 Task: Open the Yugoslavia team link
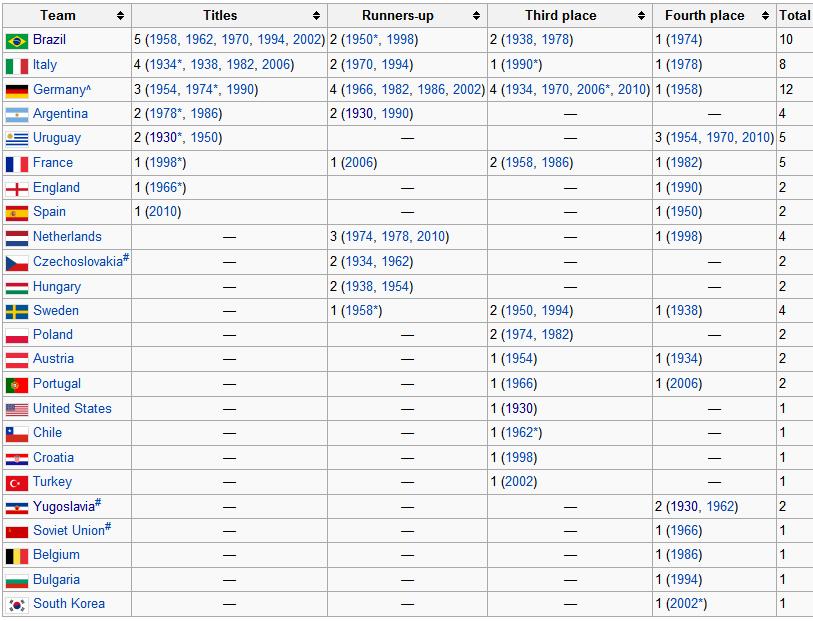tap(64, 506)
